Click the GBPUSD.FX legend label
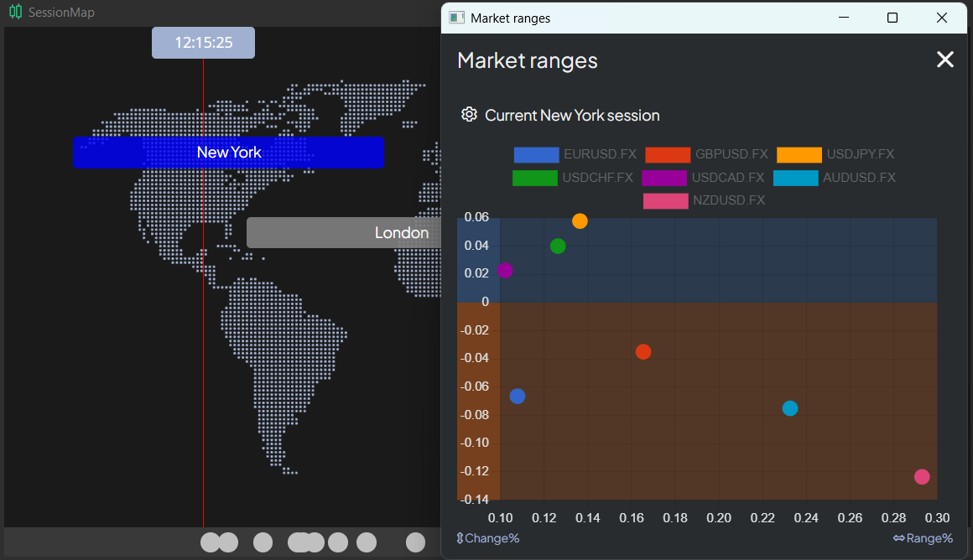Screen dimensions: 973x560 click(x=731, y=154)
